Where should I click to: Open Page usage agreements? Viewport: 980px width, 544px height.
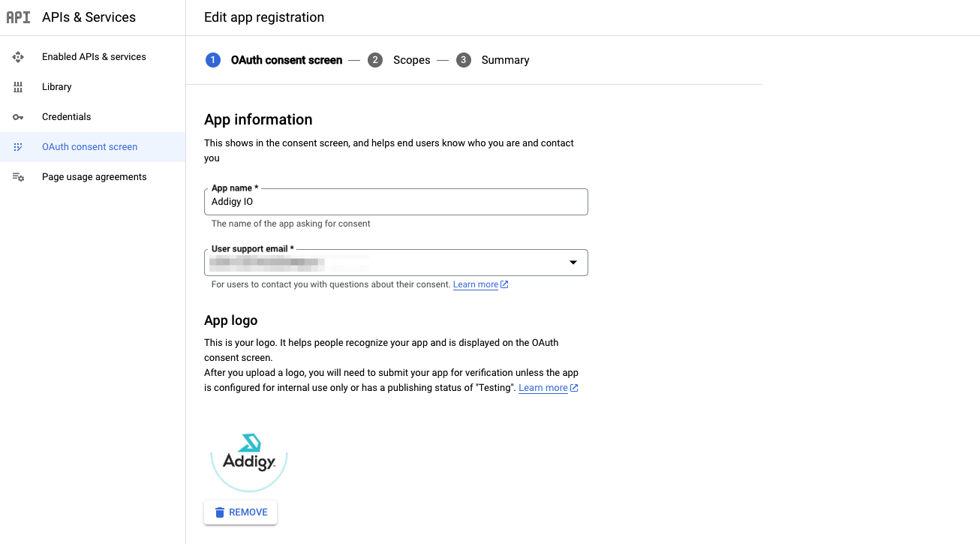(93, 177)
